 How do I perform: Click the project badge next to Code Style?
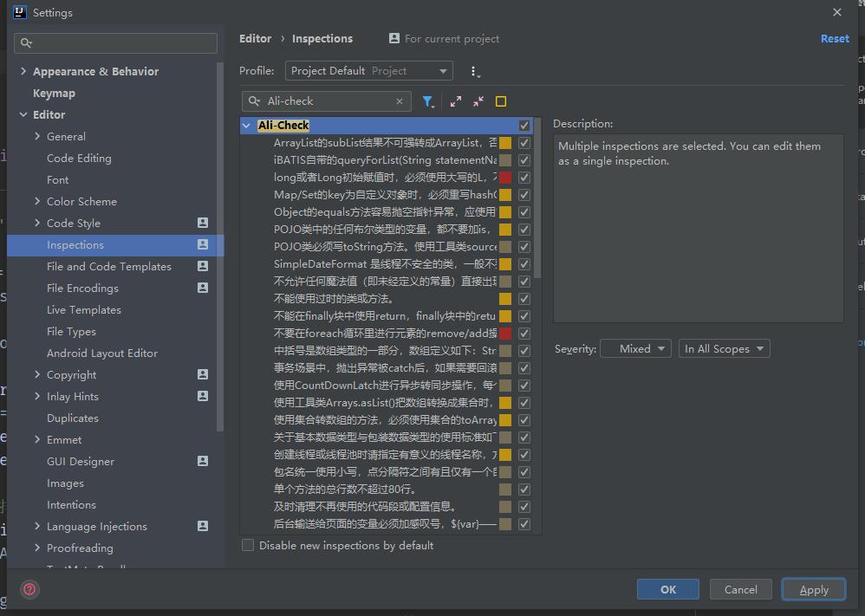(201, 224)
